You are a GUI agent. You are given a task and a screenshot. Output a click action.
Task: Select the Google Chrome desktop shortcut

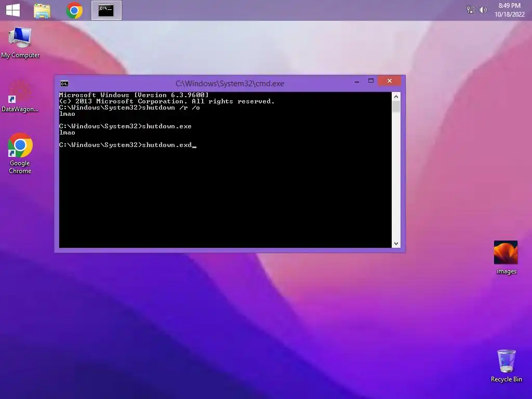point(20,154)
